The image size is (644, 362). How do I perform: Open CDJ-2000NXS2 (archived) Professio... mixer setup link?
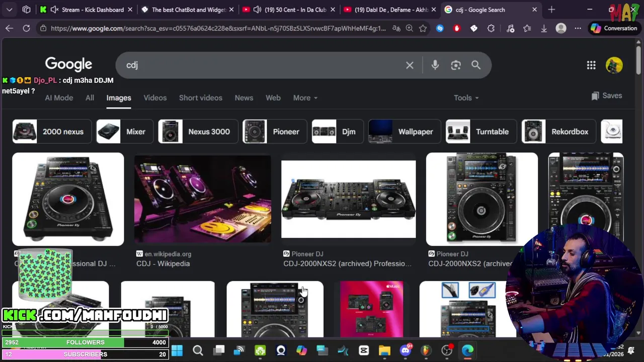[347, 264]
